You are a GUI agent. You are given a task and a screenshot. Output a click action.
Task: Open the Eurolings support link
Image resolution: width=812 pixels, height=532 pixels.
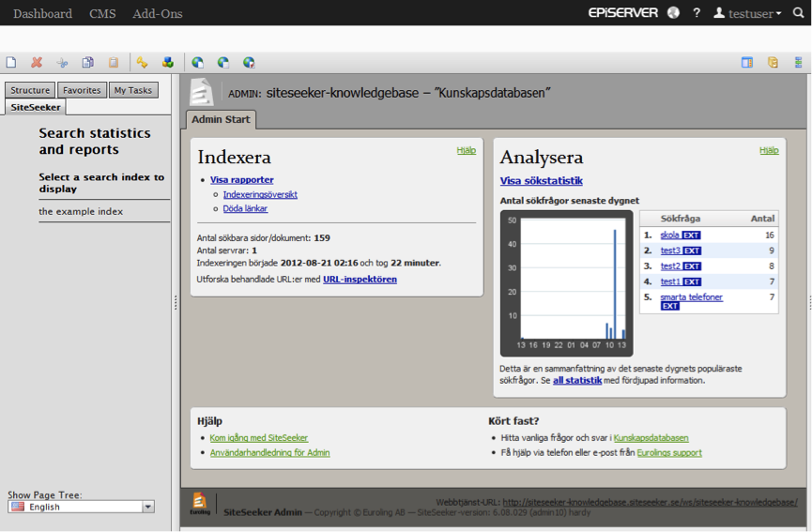(x=669, y=453)
